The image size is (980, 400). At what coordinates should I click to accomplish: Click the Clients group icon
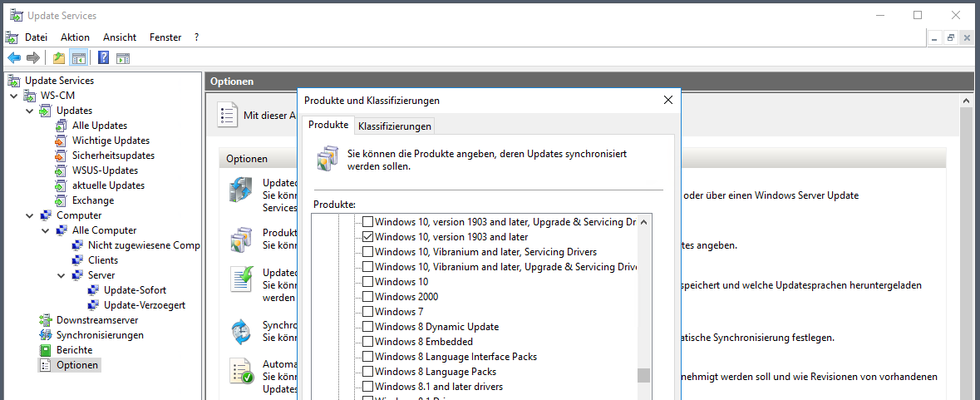pos(76,260)
